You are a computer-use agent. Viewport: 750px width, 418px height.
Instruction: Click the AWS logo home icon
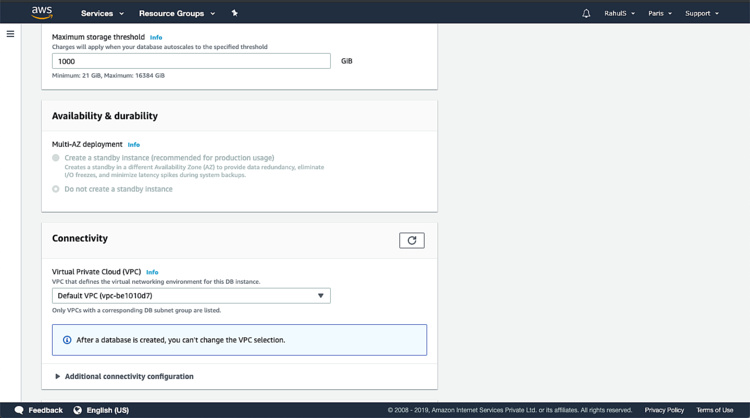(41, 12)
